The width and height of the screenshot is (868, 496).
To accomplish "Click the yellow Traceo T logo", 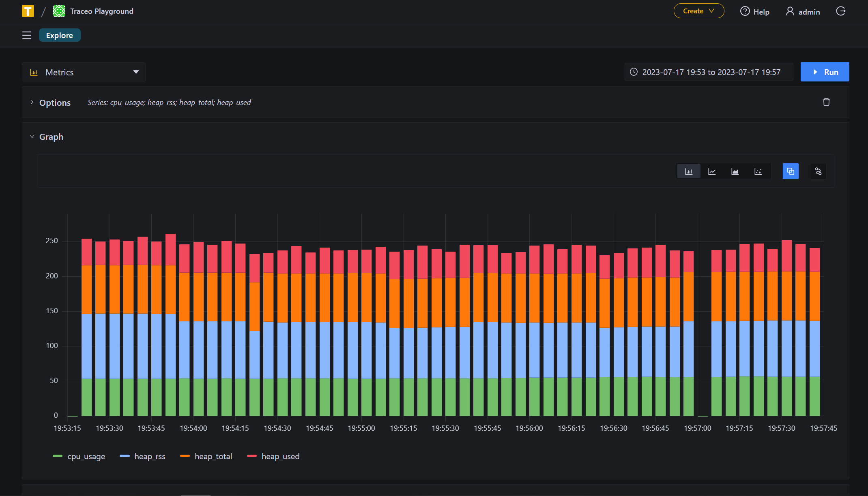I will pyautogui.click(x=28, y=11).
